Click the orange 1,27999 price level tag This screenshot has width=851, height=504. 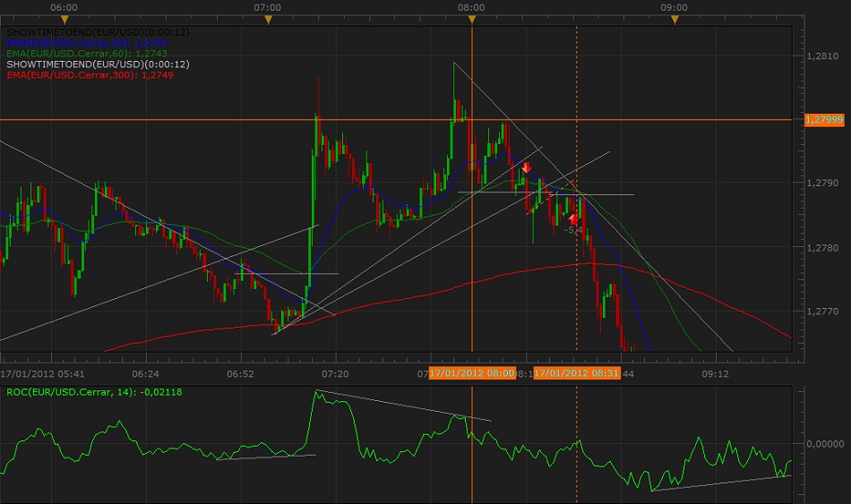(x=824, y=120)
